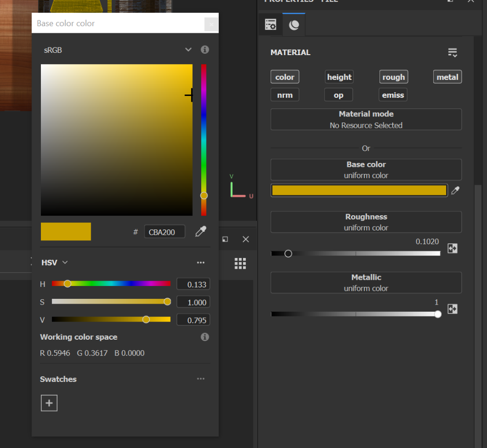Expand the HSV color model dropdown
487x448 pixels.
click(x=55, y=262)
